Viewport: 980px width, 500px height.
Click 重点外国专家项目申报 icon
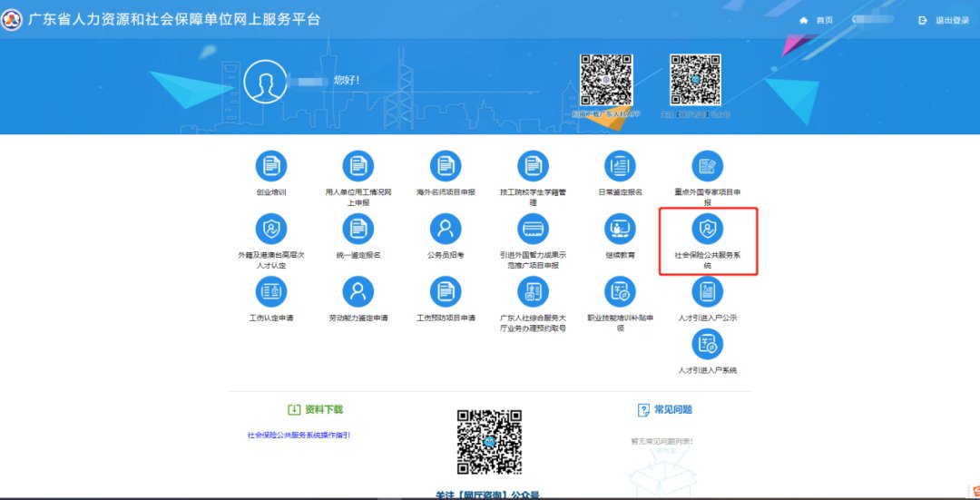708,166
